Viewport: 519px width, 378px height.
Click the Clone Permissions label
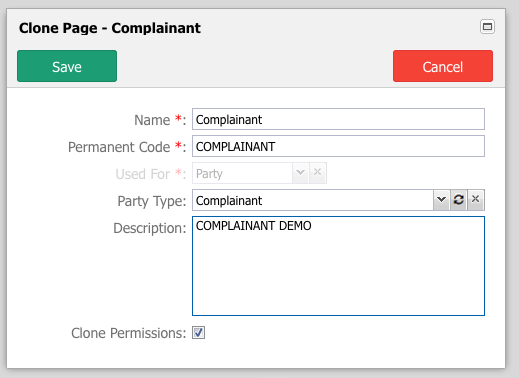click(128, 333)
